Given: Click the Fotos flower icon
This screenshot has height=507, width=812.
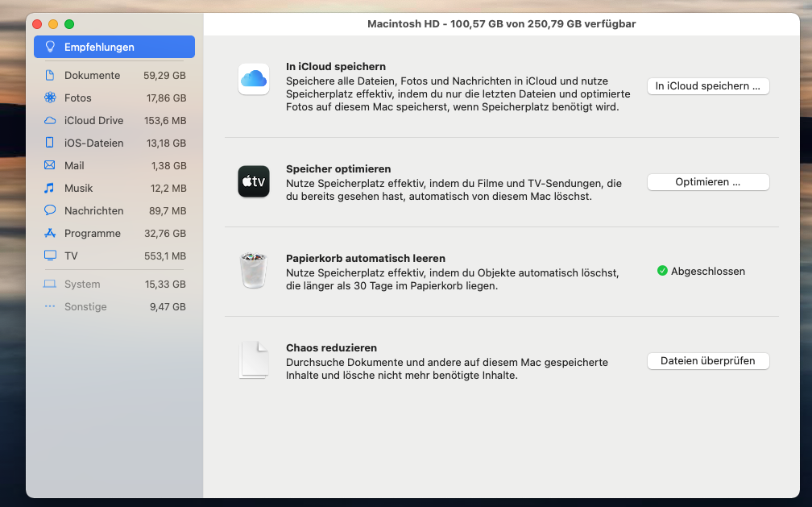Looking at the screenshot, I should 50,98.
